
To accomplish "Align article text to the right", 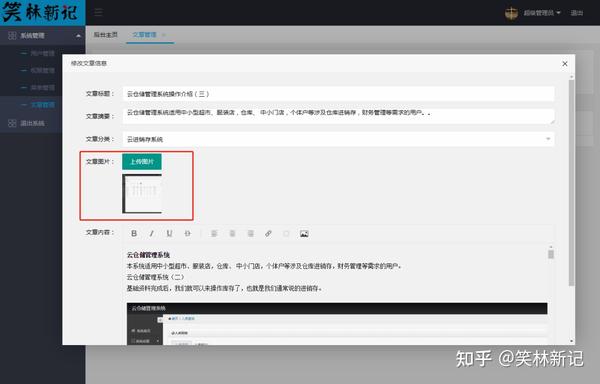I will (251, 233).
